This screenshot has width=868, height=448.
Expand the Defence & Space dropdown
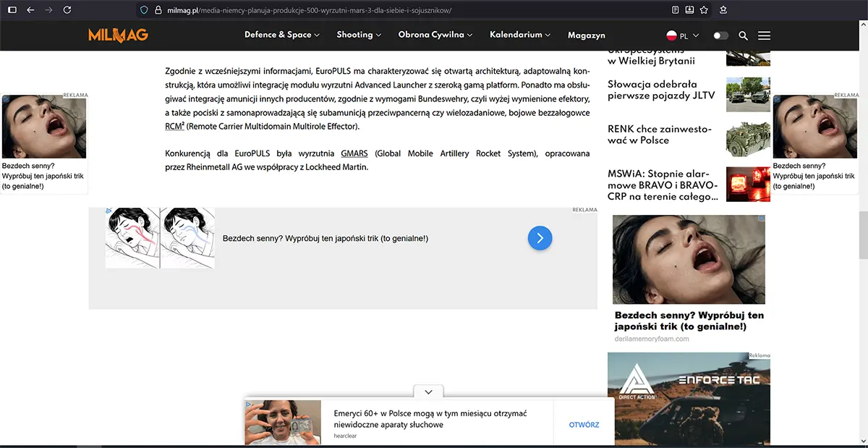tap(282, 35)
